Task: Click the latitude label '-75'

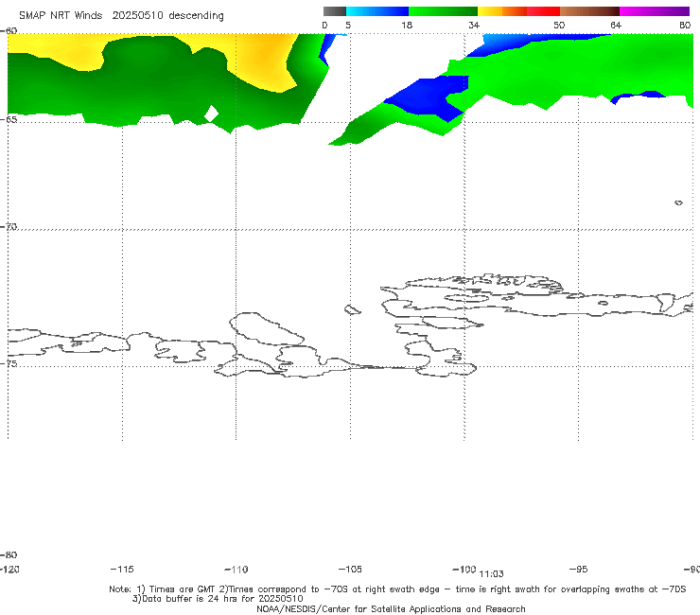Action: pos(9,363)
